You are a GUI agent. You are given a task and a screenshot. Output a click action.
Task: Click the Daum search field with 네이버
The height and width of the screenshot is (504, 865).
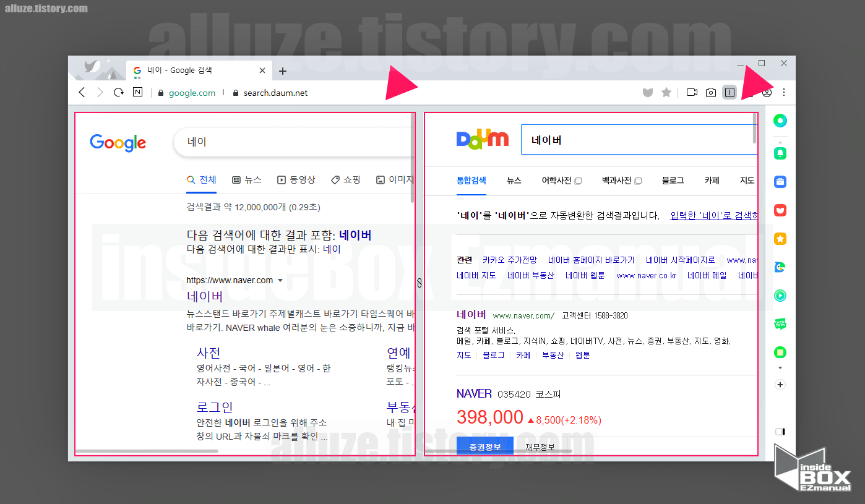pyautogui.click(x=639, y=140)
